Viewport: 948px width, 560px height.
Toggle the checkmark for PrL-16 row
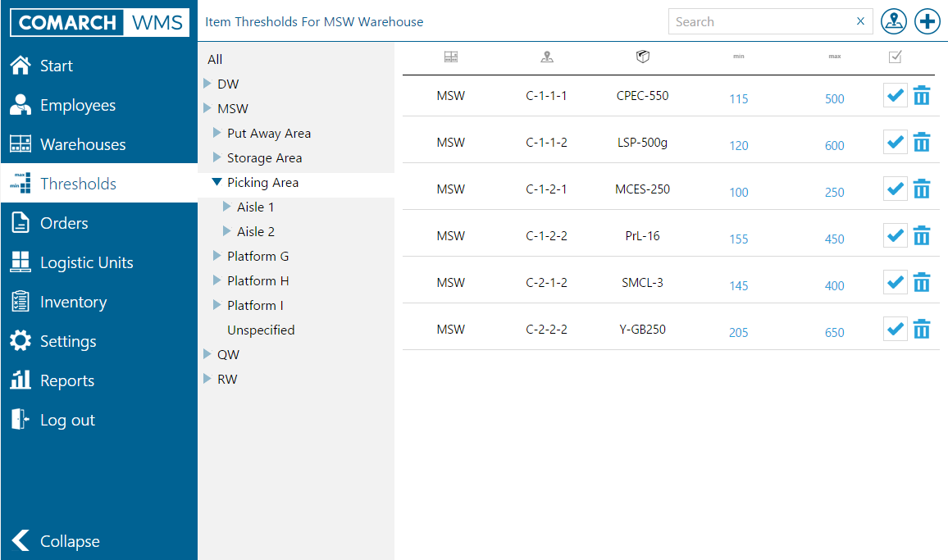click(895, 236)
